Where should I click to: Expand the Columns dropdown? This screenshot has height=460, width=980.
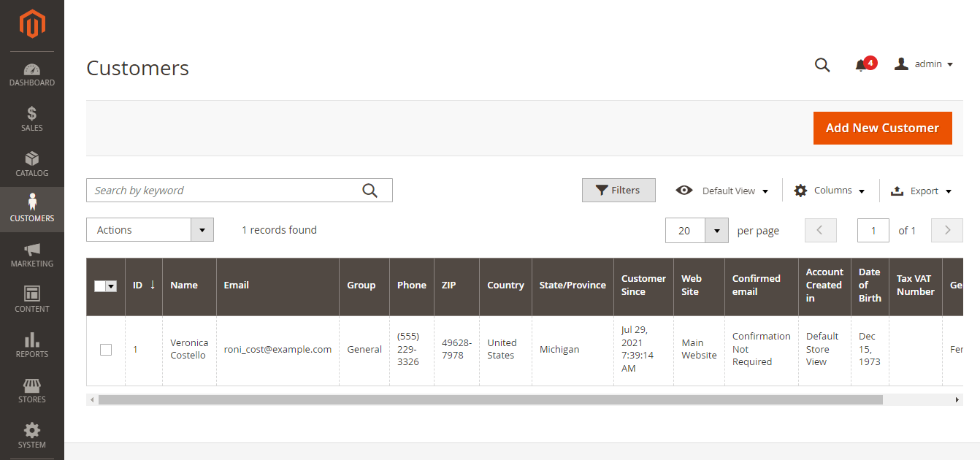[x=830, y=191]
